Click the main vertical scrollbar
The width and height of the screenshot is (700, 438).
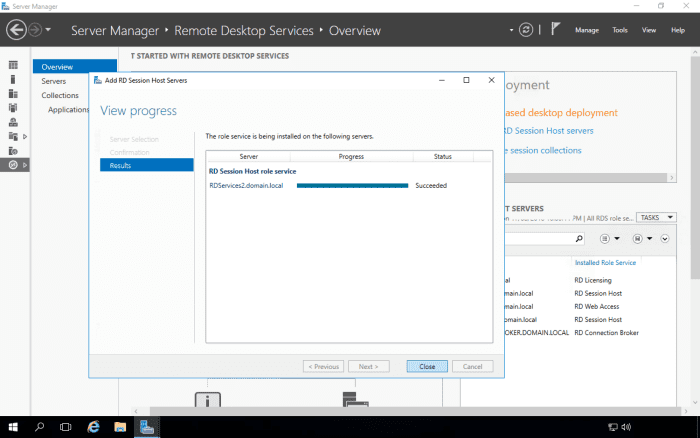(695, 167)
